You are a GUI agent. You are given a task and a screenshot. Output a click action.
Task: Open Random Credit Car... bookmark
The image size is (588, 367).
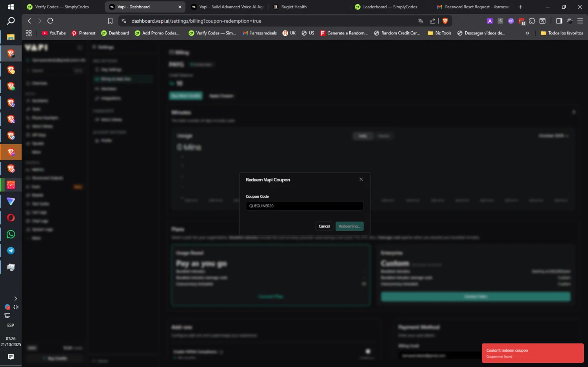[x=397, y=33]
